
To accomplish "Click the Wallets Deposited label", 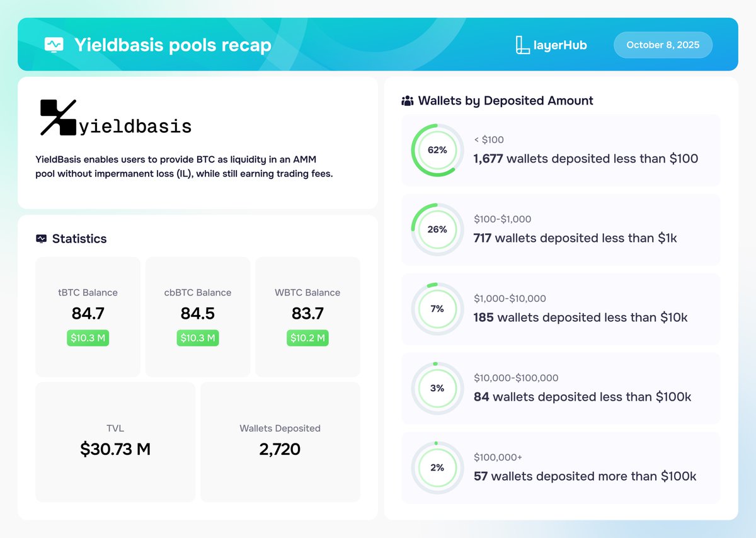I will (x=280, y=428).
